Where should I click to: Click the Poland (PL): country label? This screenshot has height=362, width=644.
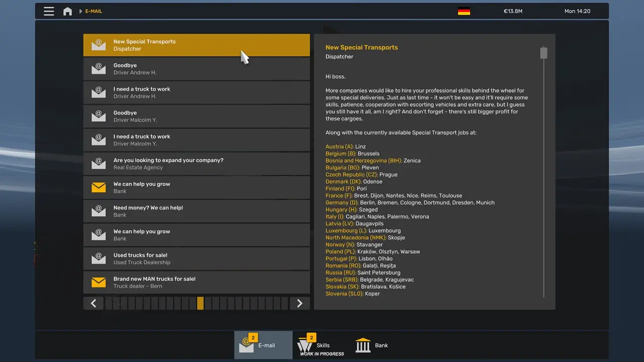click(341, 251)
